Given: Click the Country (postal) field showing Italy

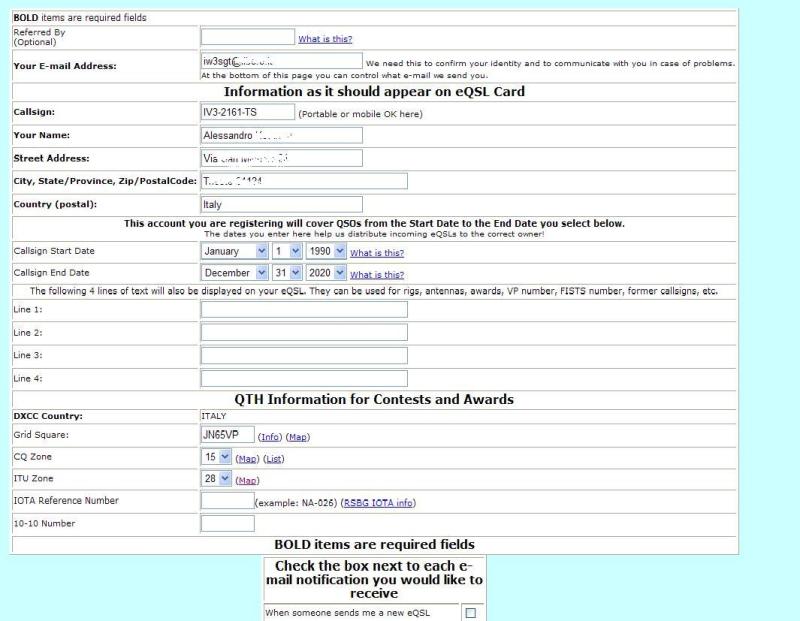Looking at the screenshot, I should [282, 205].
